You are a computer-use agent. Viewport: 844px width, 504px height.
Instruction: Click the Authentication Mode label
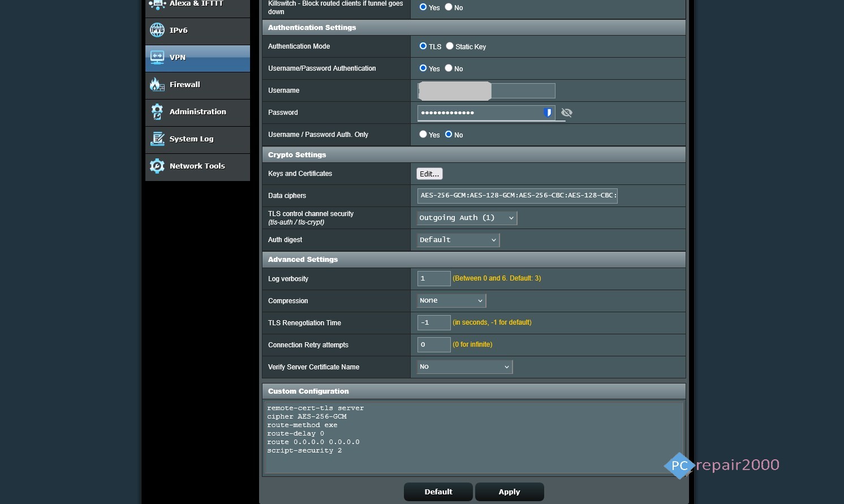[x=299, y=46]
